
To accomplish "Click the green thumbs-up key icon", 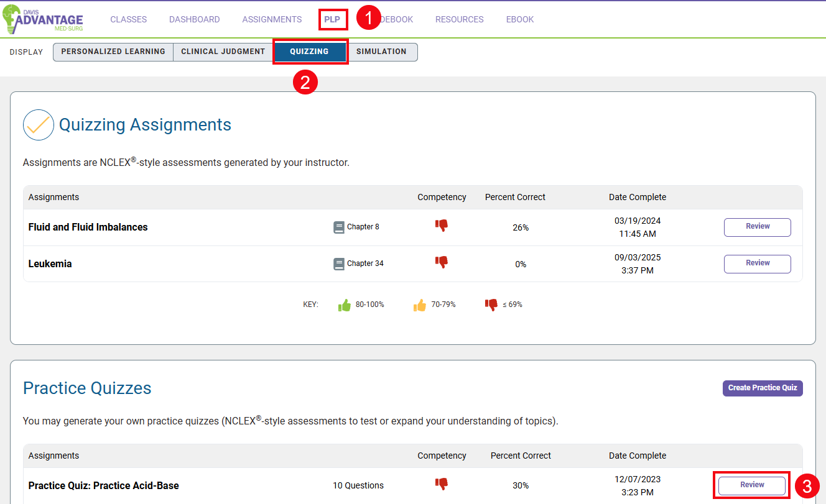I will pos(344,305).
